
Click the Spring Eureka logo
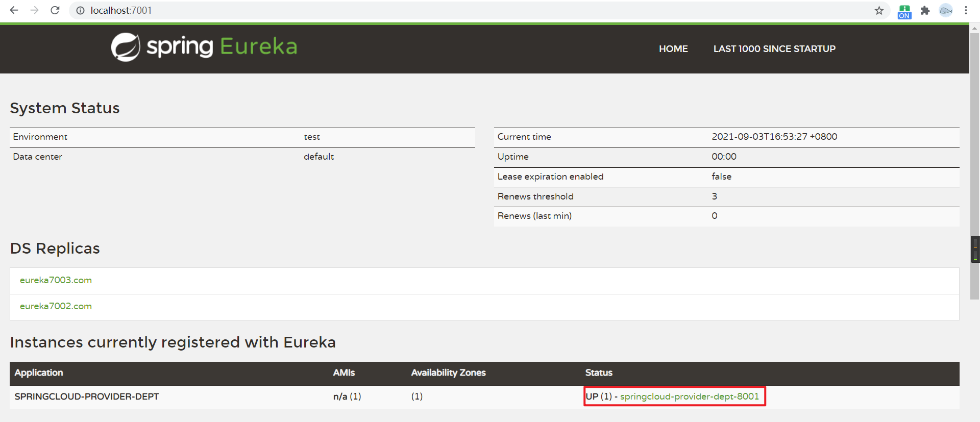(204, 47)
